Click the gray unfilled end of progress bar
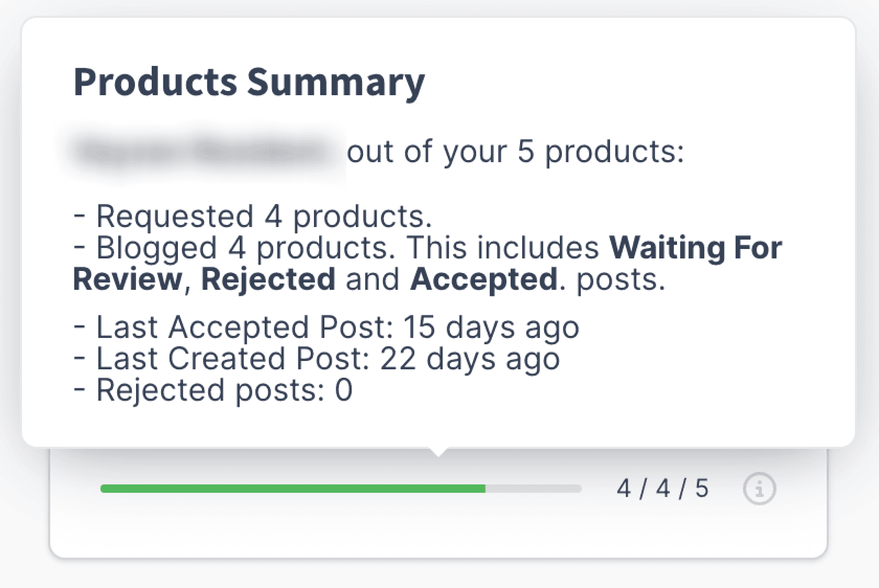This screenshot has width=879, height=588. pos(534,489)
